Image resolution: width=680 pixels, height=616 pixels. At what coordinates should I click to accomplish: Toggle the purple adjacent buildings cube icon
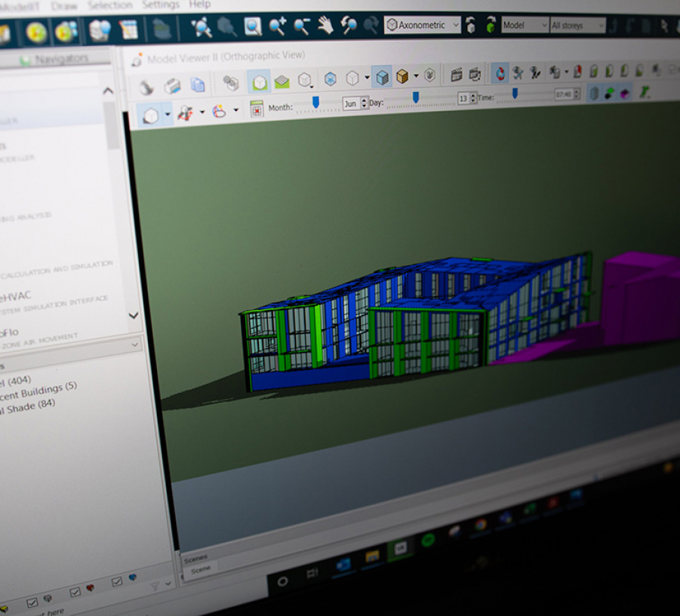[625, 93]
